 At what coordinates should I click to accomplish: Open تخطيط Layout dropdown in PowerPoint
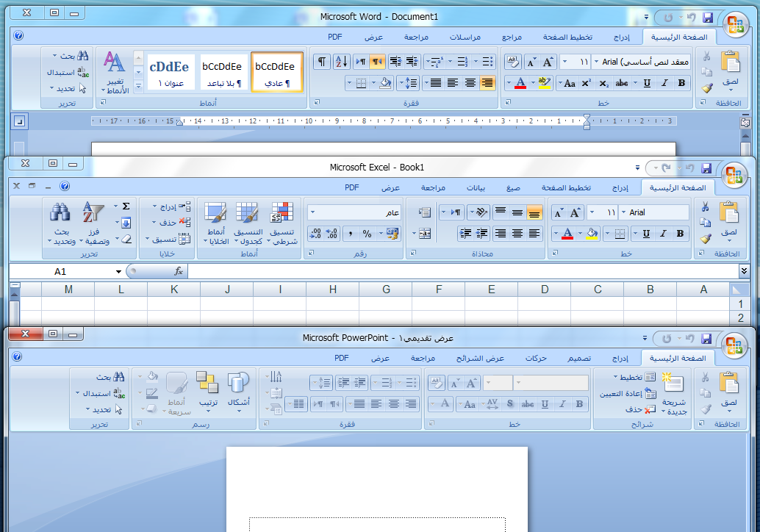[634, 377]
